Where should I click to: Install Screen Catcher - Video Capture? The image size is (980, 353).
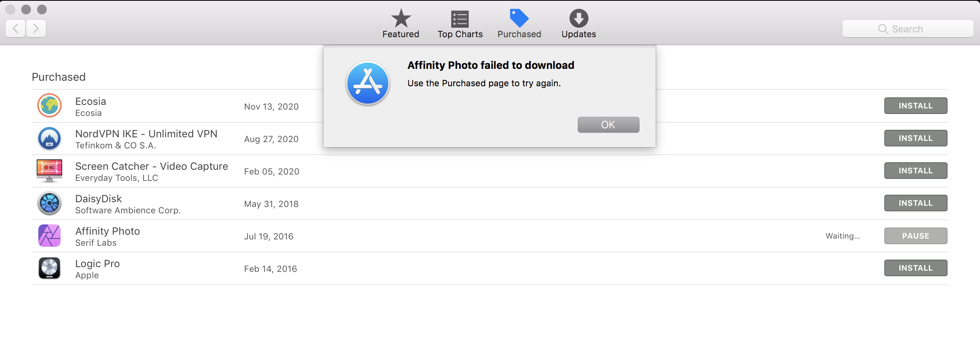(x=916, y=171)
